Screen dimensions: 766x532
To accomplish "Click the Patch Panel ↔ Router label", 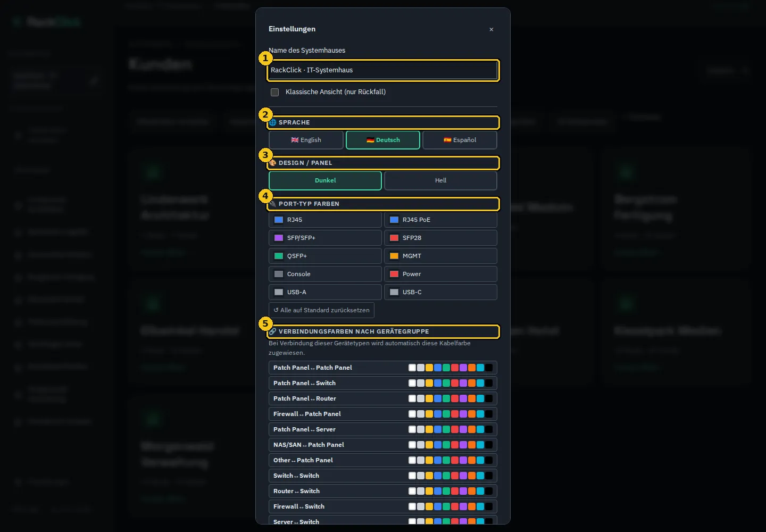I will tap(305, 398).
